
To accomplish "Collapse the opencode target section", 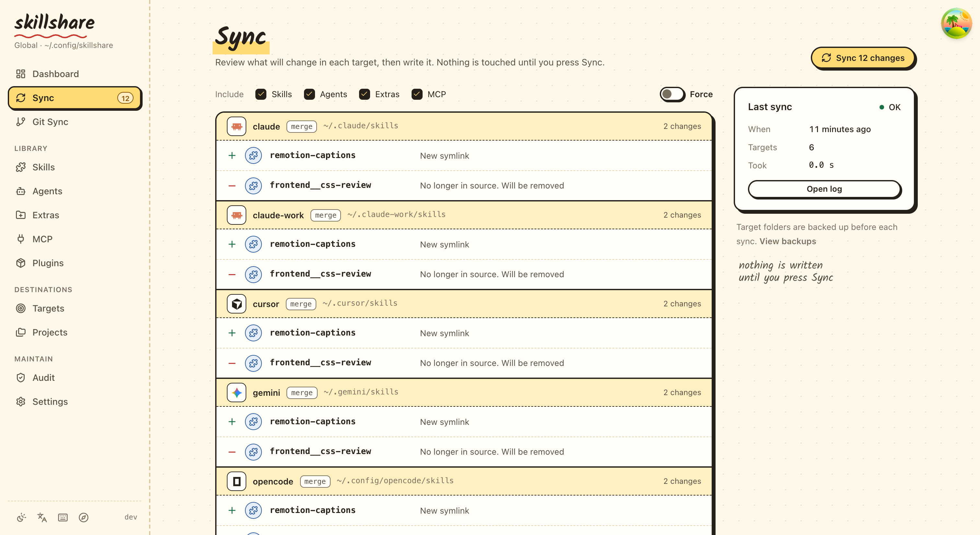I will [x=463, y=481].
